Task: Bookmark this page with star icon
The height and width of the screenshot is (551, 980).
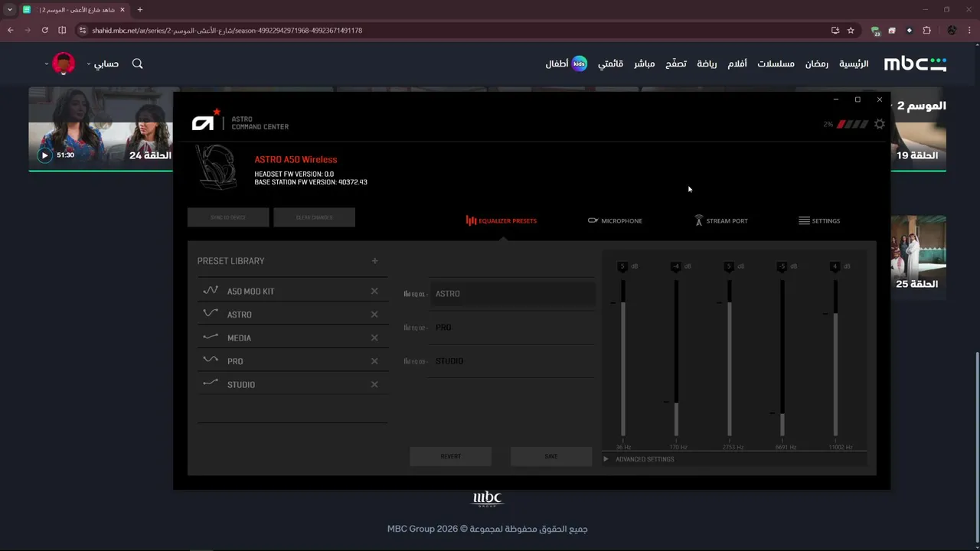Action: coord(851,31)
